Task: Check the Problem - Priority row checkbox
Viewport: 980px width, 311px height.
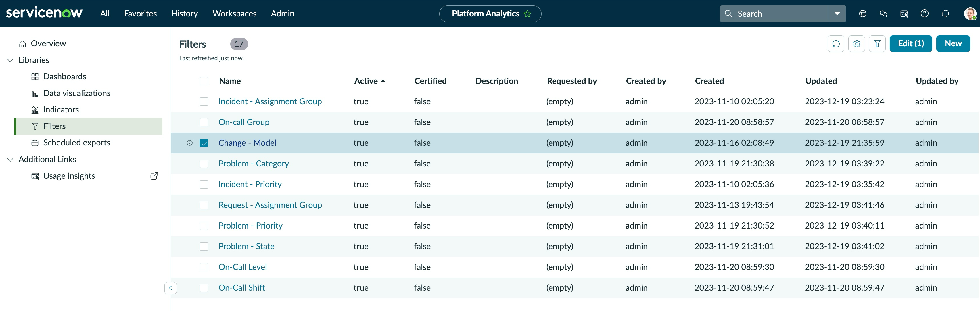Action: tap(204, 226)
